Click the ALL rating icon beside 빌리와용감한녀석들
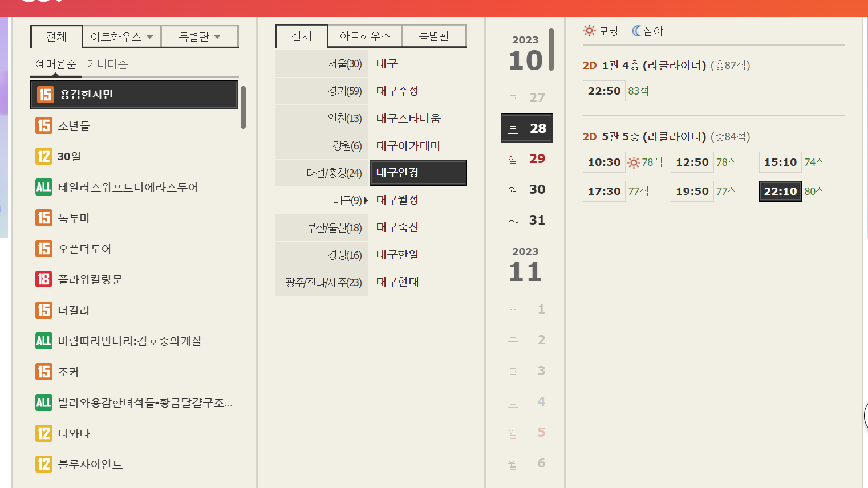Screen dimensions: 868x488 coord(44,402)
